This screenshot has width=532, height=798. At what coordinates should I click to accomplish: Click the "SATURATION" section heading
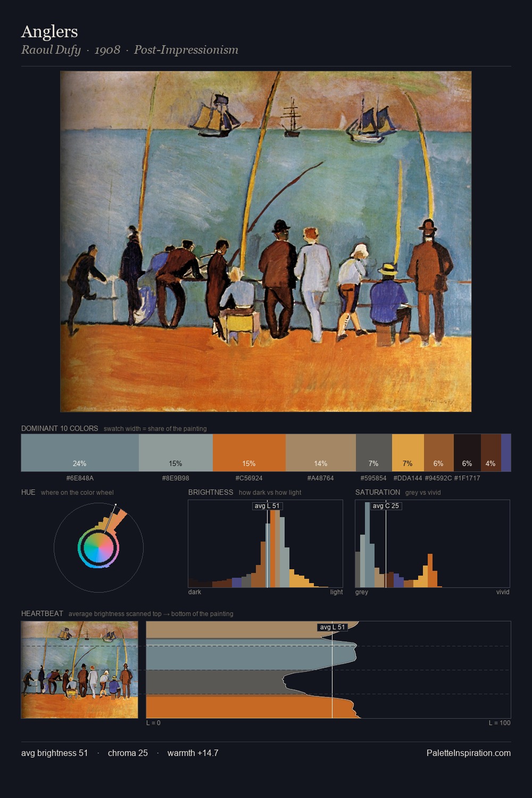378,492
